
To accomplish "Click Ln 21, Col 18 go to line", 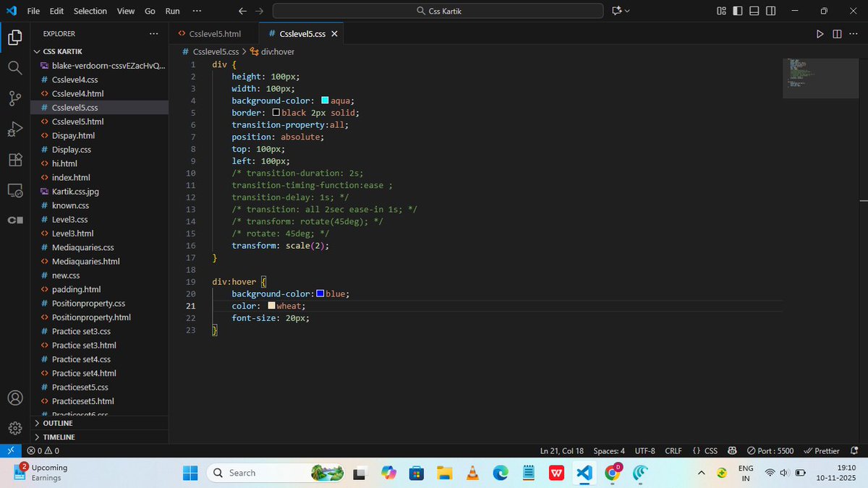I will (x=562, y=450).
